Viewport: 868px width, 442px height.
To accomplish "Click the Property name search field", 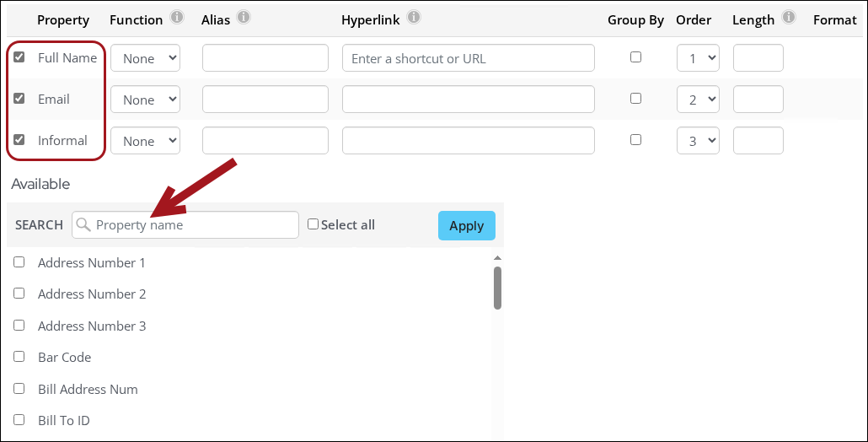I will 194,225.
